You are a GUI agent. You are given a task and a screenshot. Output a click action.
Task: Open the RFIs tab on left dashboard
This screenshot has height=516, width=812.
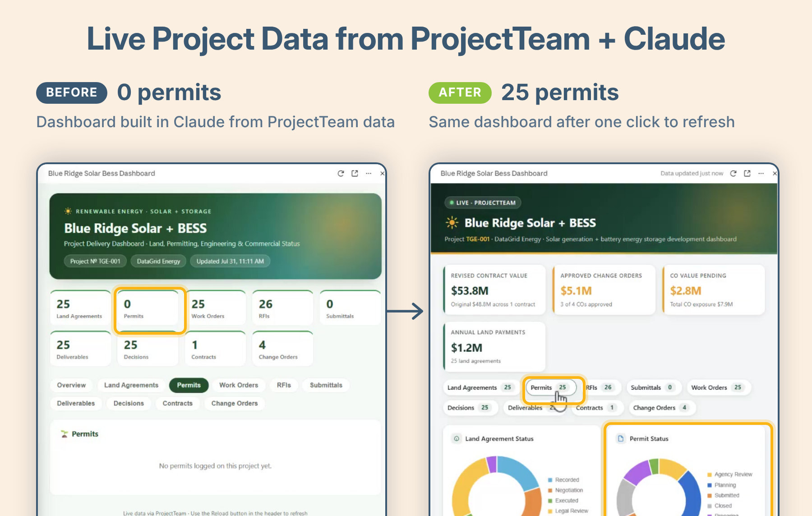[x=284, y=385]
